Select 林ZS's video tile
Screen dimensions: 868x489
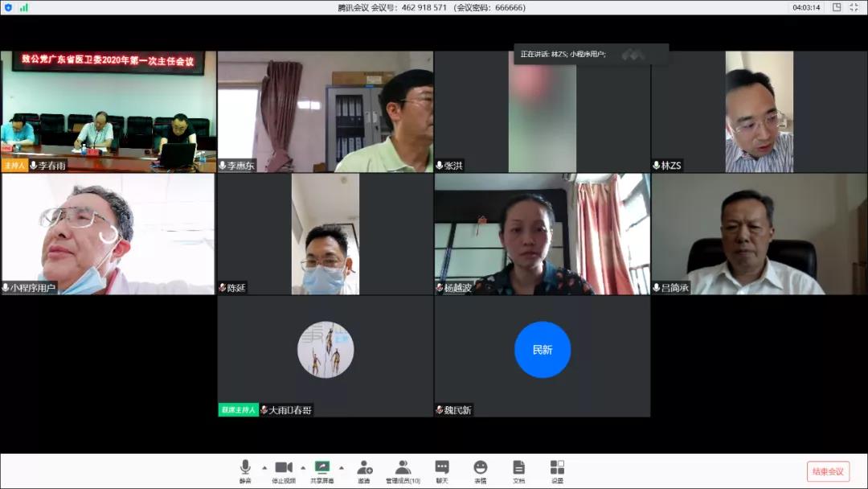click(x=759, y=112)
